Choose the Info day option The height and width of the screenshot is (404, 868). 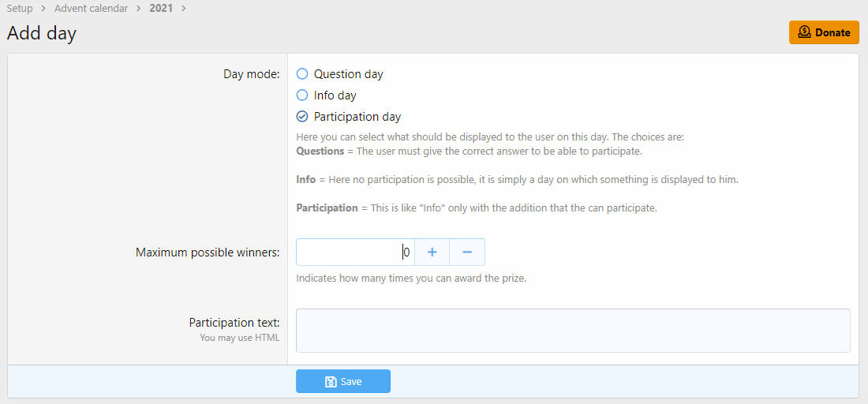tap(302, 95)
